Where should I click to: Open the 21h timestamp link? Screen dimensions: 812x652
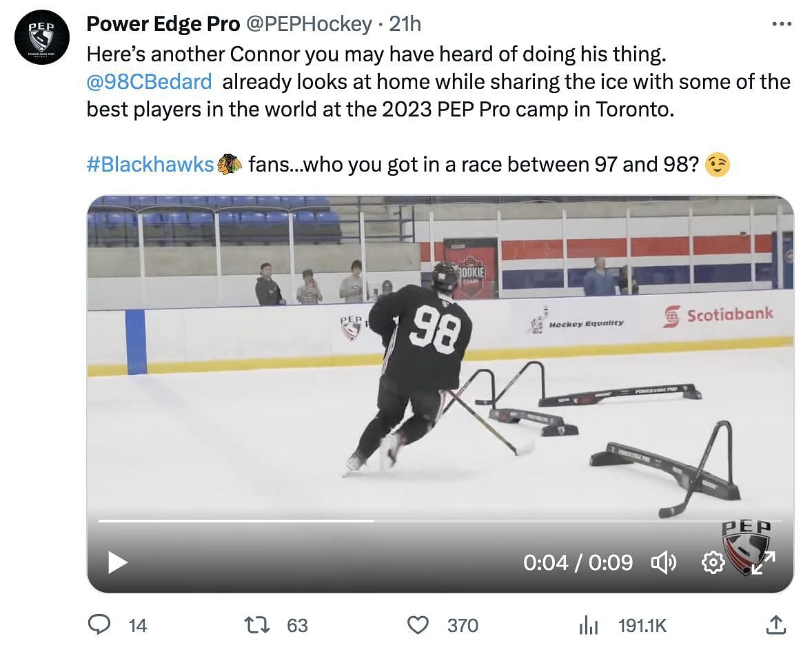tap(405, 25)
